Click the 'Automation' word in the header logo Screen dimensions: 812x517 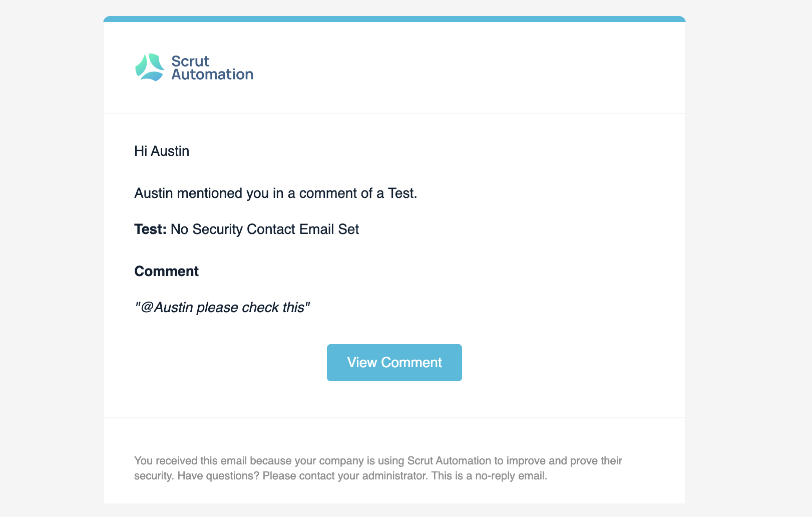click(x=212, y=74)
